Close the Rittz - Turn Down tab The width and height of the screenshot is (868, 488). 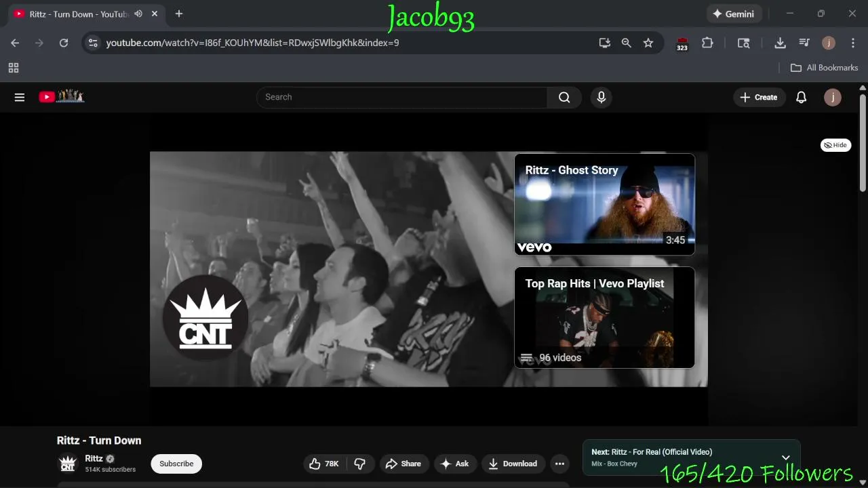click(155, 14)
